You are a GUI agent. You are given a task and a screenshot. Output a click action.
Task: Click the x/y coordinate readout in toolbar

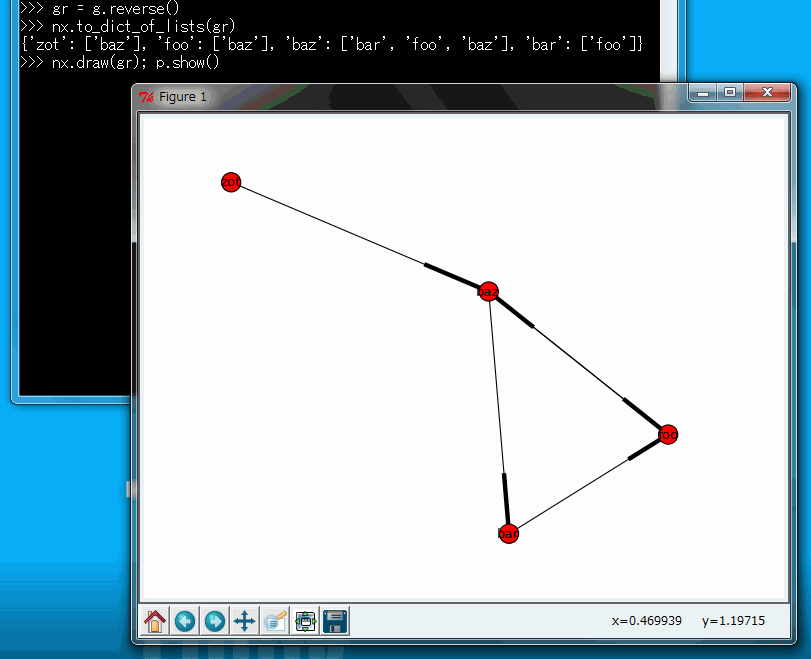[x=688, y=621]
